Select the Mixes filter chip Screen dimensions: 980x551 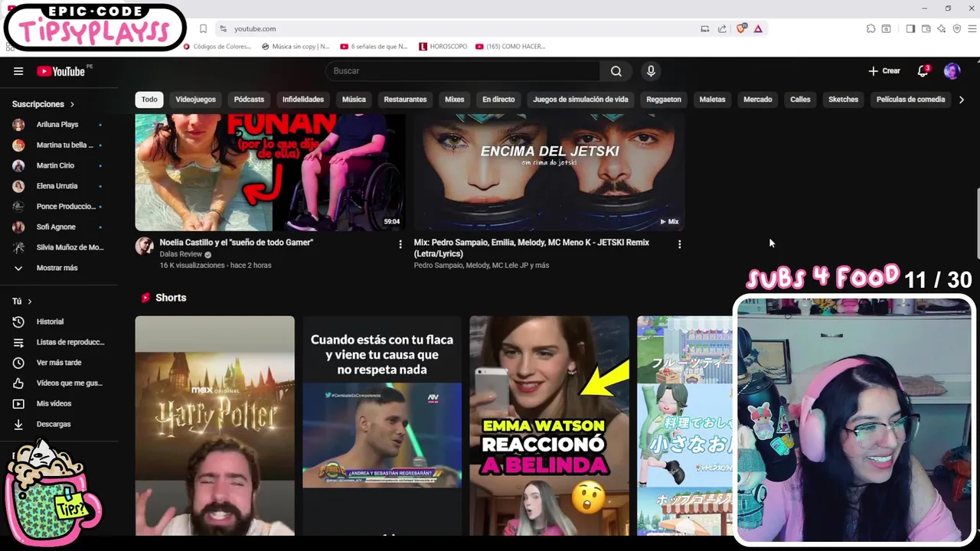(455, 99)
